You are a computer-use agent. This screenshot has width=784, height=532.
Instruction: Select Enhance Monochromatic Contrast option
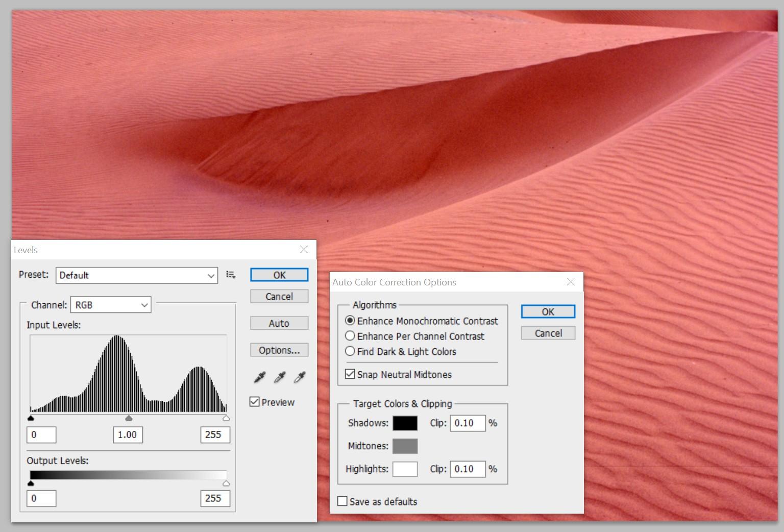coord(350,321)
